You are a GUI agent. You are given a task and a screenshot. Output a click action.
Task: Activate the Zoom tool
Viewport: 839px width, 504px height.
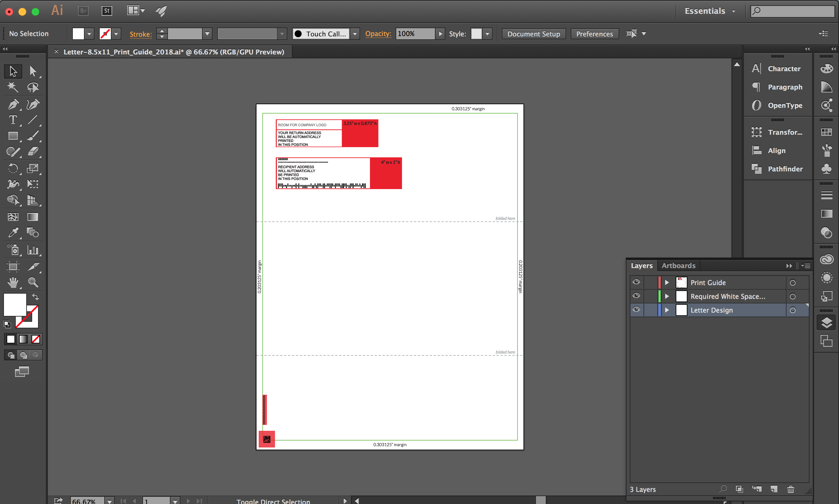(x=33, y=282)
